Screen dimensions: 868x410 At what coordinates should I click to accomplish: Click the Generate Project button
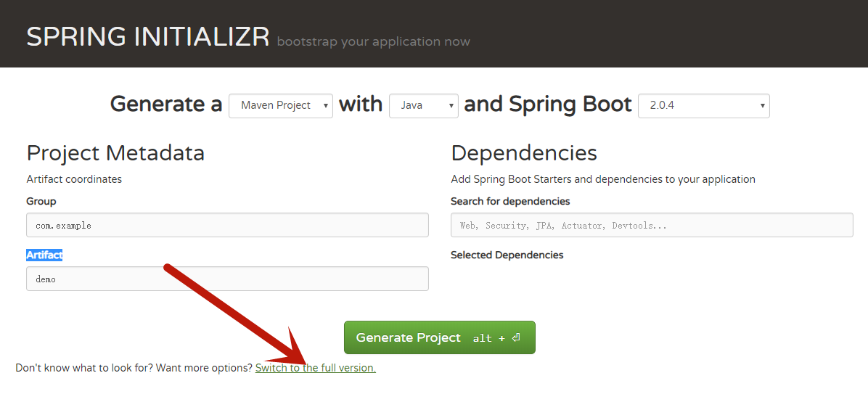click(x=440, y=337)
